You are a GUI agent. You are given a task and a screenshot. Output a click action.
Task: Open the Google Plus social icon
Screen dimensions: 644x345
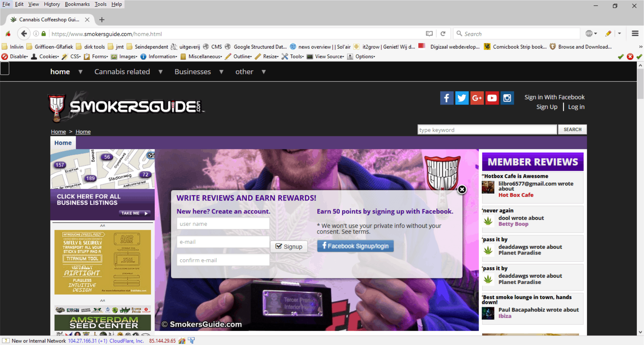tap(477, 98)
